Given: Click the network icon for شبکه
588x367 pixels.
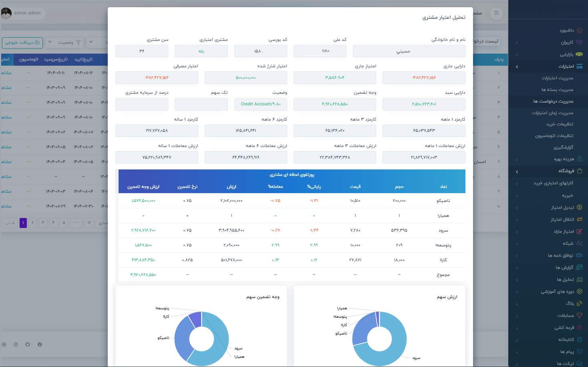Looking at the screenshot, I should (579, 244).
